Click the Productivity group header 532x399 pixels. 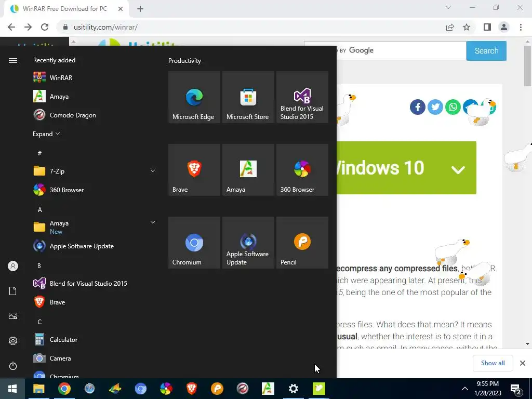(x=184, y=61)
